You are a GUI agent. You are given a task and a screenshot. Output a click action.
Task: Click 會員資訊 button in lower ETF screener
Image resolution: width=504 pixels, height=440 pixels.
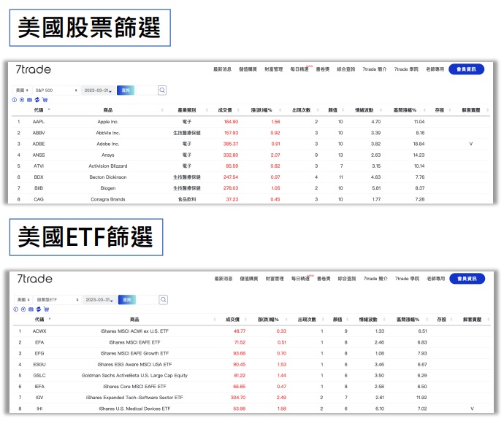[467, 279]
